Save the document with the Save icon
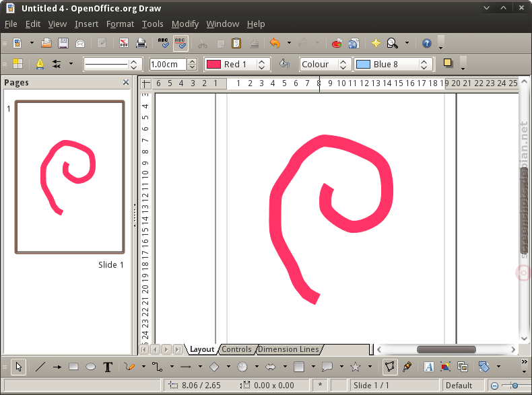Viewport: 532px width, 395px height. (63, 43)
